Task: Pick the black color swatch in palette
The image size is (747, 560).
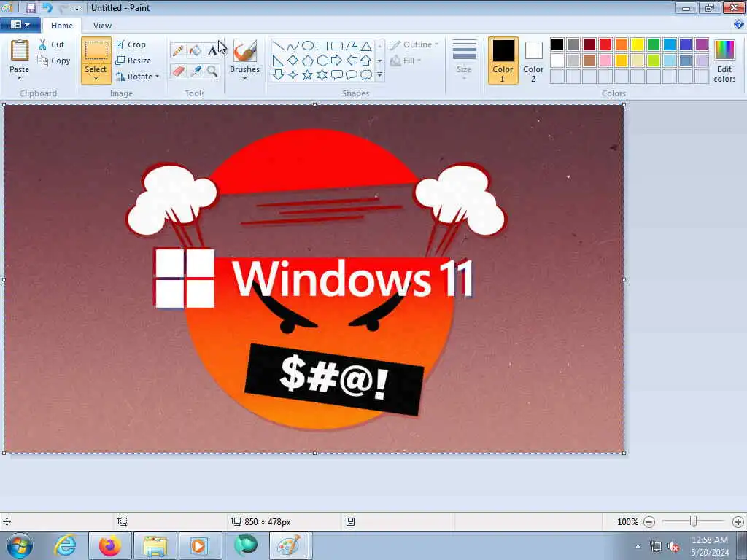Action: click(557, 44)
